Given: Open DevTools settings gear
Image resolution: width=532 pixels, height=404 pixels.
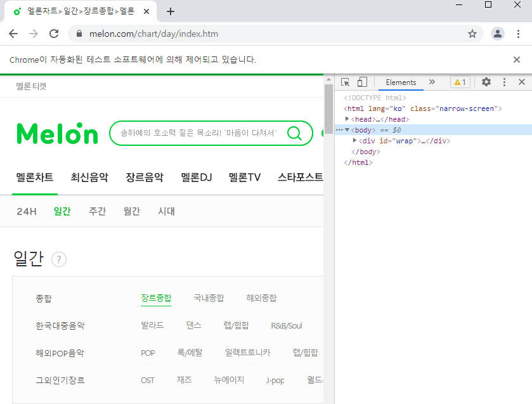Looking at the screenshot, I should coord(486,82).
